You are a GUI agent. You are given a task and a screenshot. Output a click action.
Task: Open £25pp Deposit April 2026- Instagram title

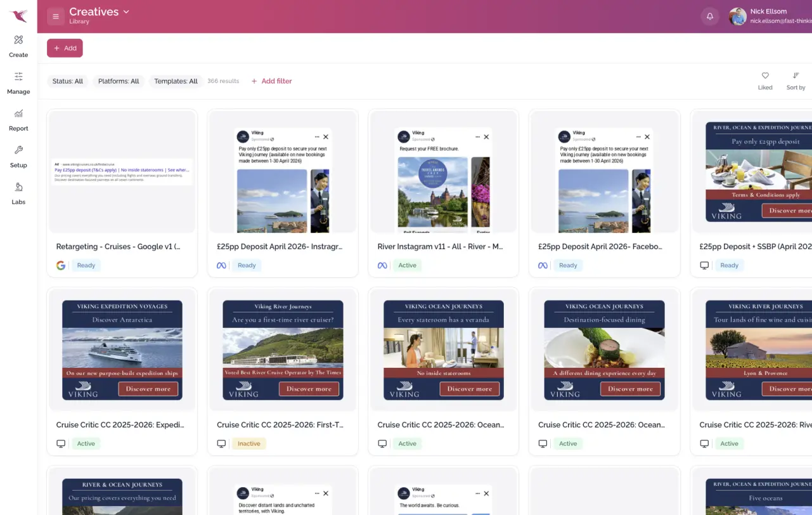[x=280, y=247]
